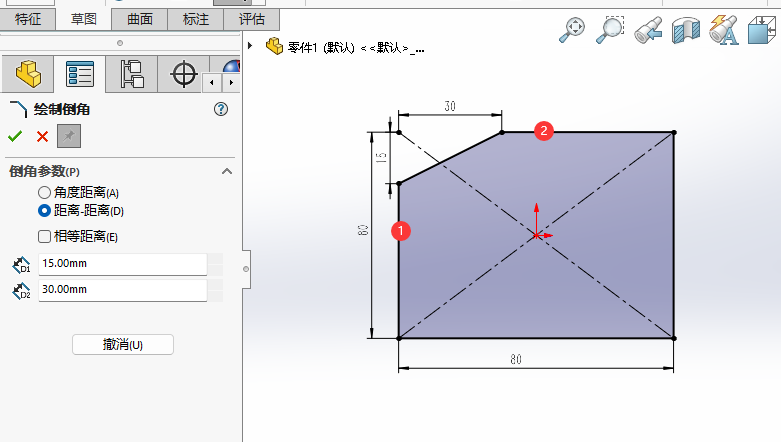Select the 角度距离 radio option
Image resolution: width=781 pixels, height=442 pixels.
pos(44,192)
